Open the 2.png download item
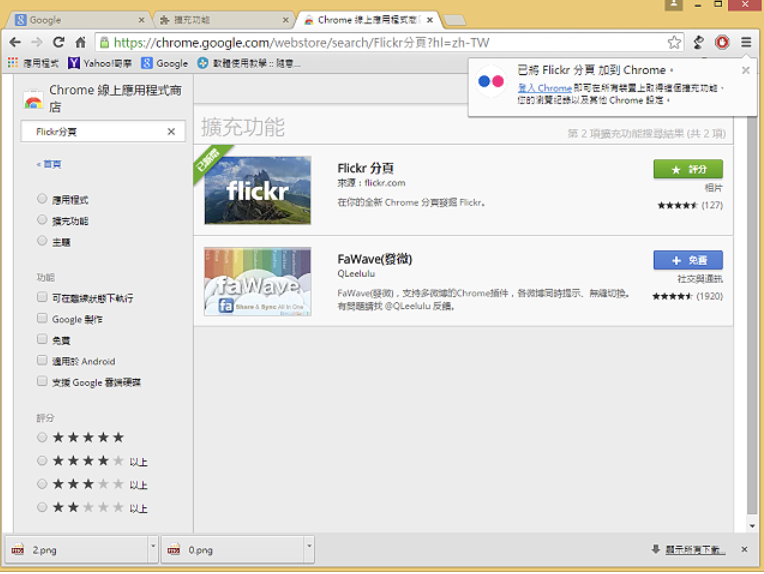The width and height of the screenshot is (764, 574). (x=76, y=550)
